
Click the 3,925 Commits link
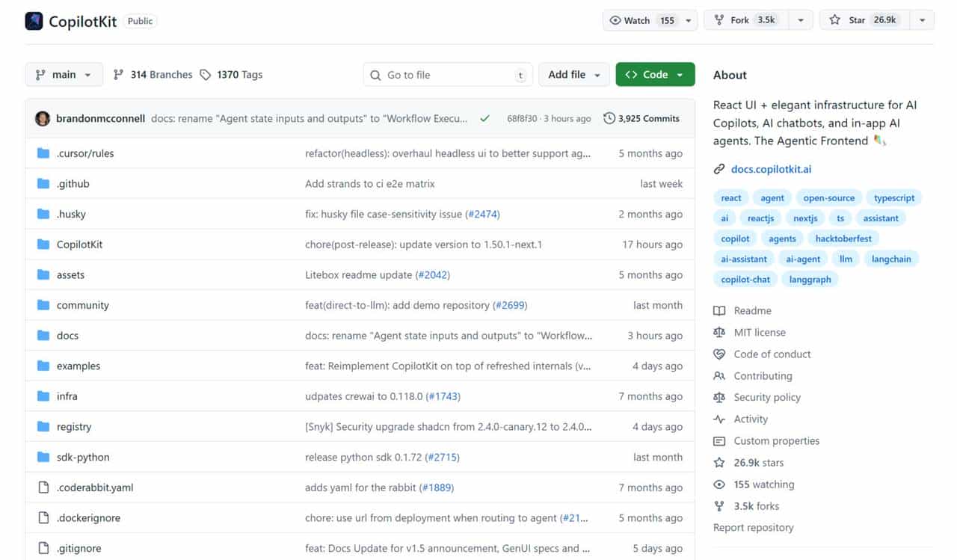coord(647,118)
